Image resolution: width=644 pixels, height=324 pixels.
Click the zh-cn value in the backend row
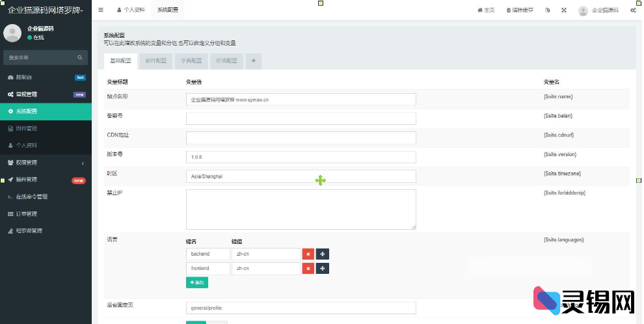point(266,254)
